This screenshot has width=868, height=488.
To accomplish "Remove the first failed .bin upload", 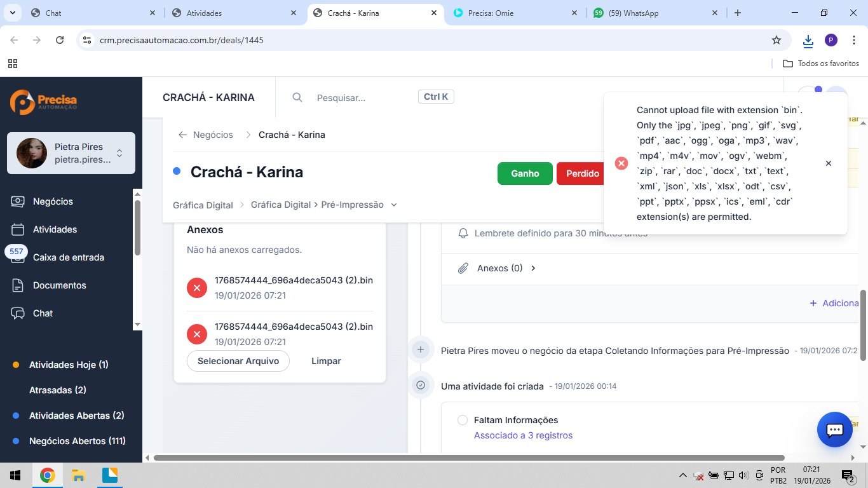I will pos(197,288).
